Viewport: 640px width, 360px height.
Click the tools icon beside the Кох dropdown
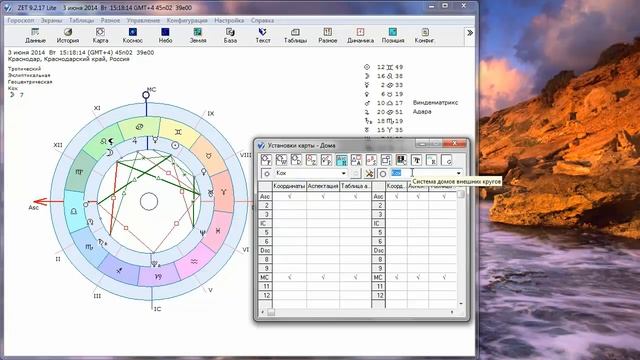(x=369, y=173)
